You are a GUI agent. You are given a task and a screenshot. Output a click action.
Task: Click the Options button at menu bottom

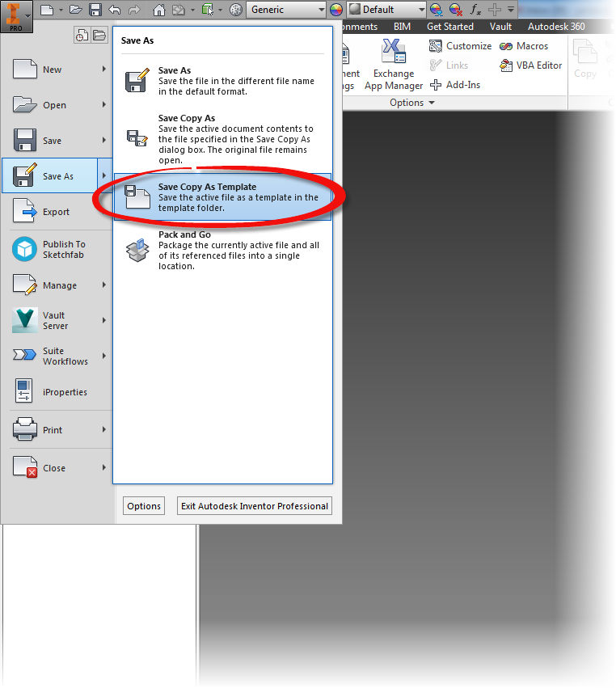click(x=144, y=506)
